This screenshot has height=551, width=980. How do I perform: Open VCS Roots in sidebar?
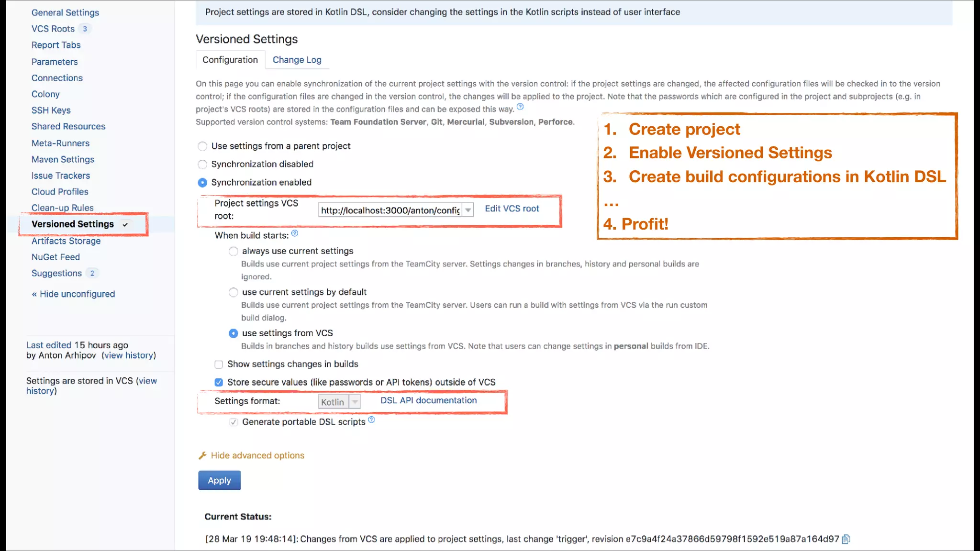[x=53, y=29]
